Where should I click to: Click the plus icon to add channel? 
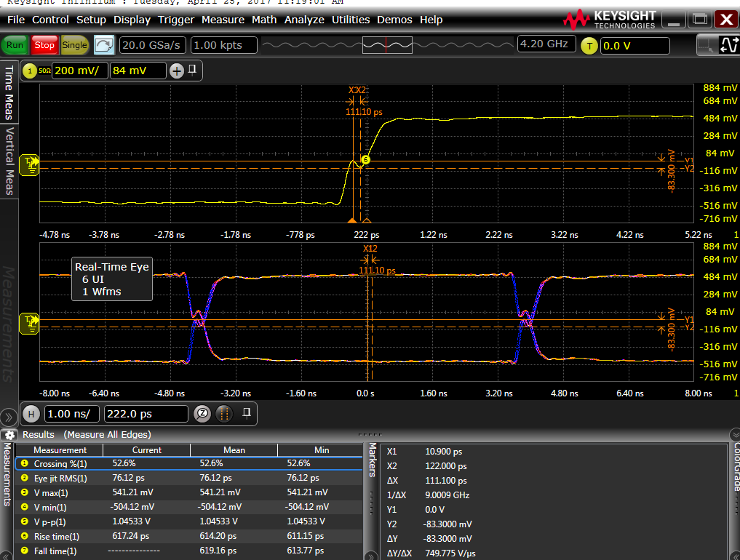[x=177, y=71]
